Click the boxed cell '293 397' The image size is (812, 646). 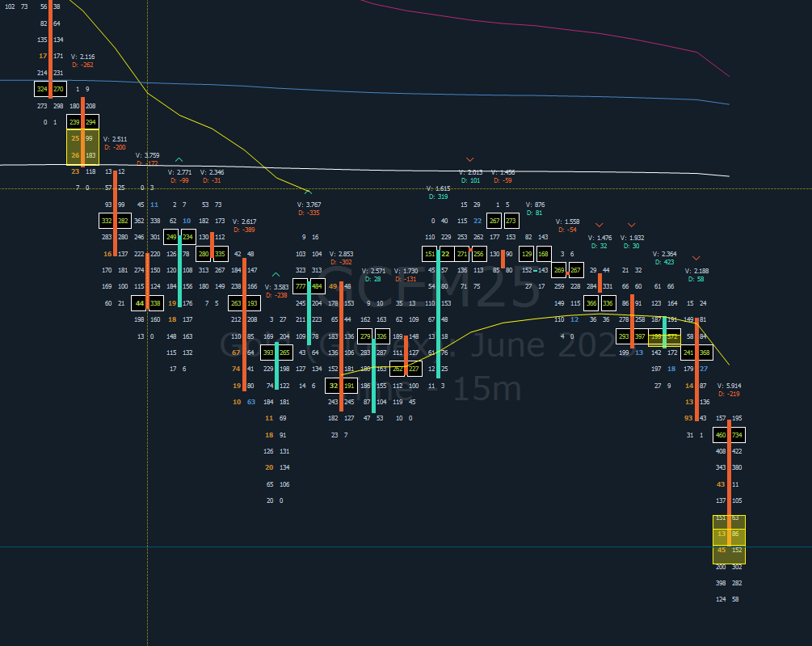[x=632, y=336]
